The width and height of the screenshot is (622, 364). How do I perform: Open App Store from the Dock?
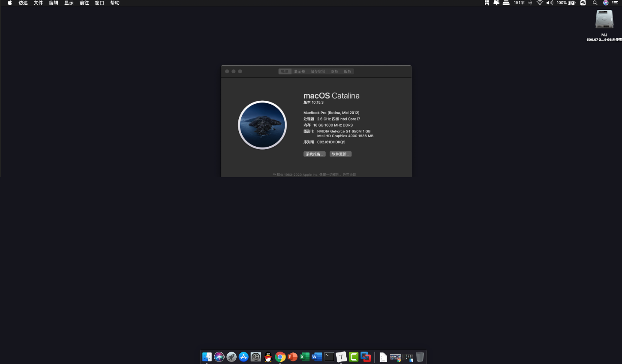243,357
